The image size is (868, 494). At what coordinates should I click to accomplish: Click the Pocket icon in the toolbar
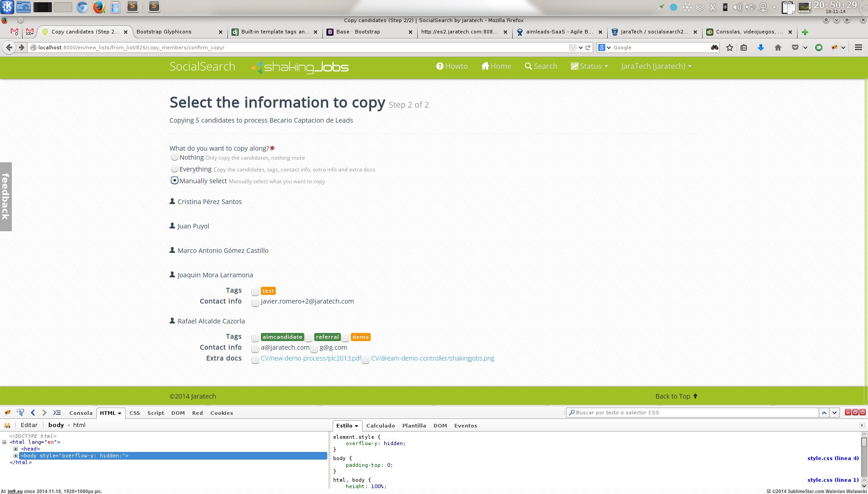coord(795,47)
